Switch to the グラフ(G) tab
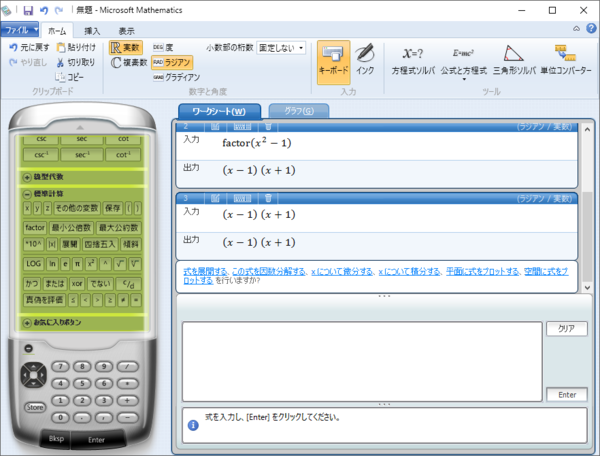The height and width of the screenshot is (456, 600). pyautogui.click(x=299, y=111)
